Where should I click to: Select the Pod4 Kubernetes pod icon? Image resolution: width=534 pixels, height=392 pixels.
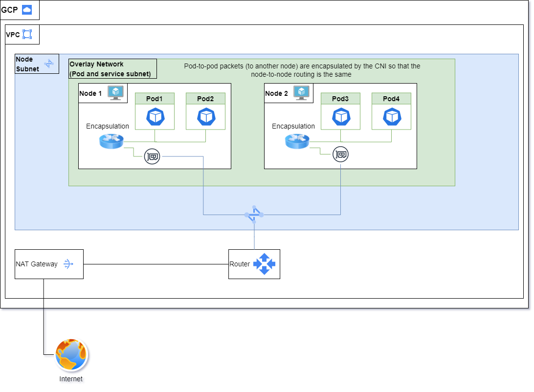[391, 117]
